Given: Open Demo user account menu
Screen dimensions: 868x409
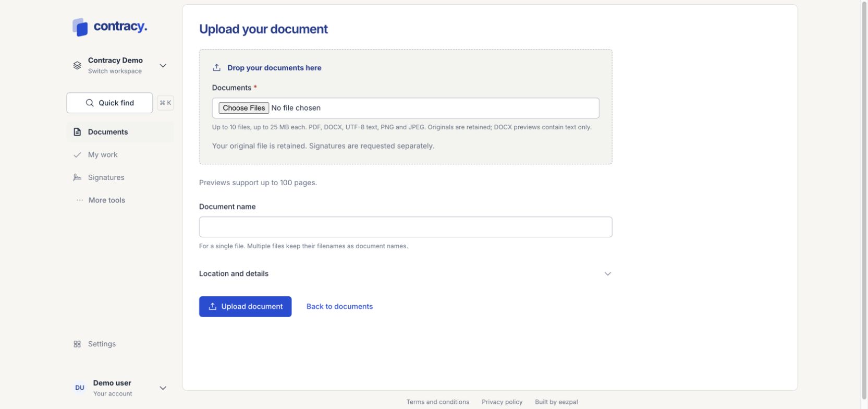Looking at the screenshot, I should (120, 388).
